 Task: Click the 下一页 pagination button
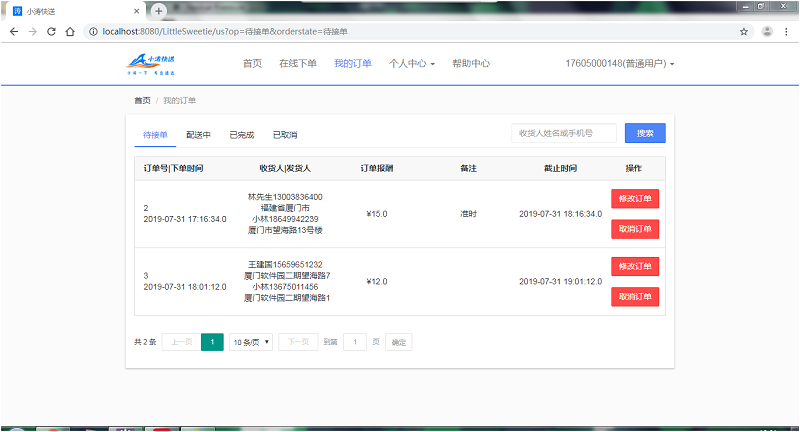pyautogui.click(x=298, y=342)
